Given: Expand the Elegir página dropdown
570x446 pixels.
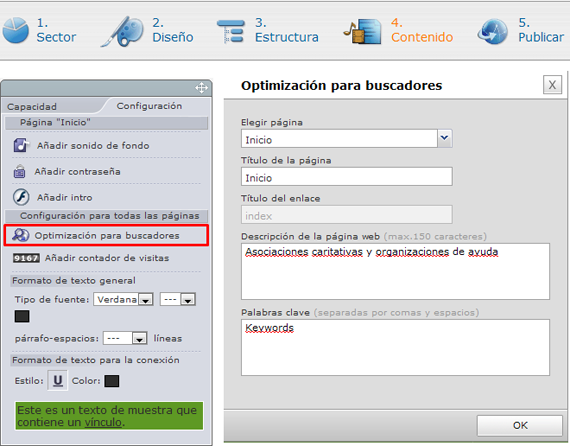Looking at the screenshot, I should (445, 138).
